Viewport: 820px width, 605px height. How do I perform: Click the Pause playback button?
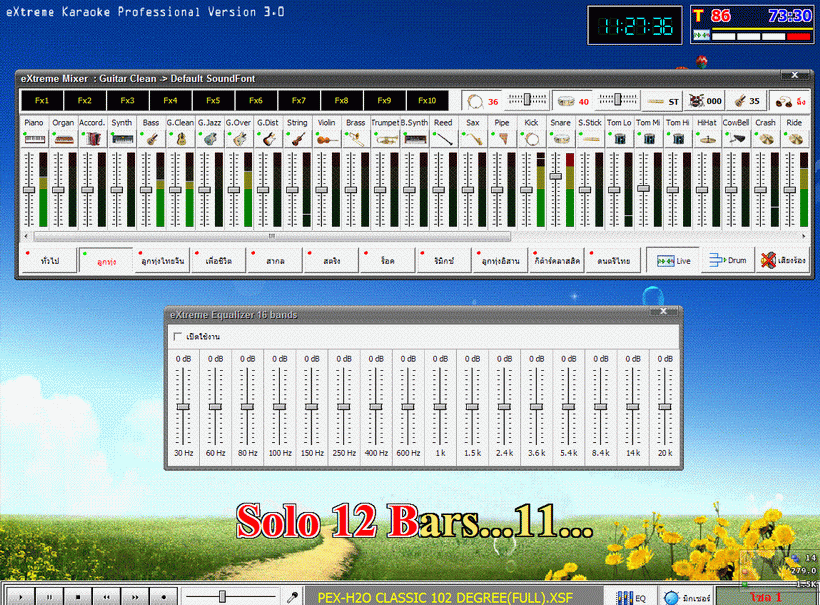tap(49, 597)
